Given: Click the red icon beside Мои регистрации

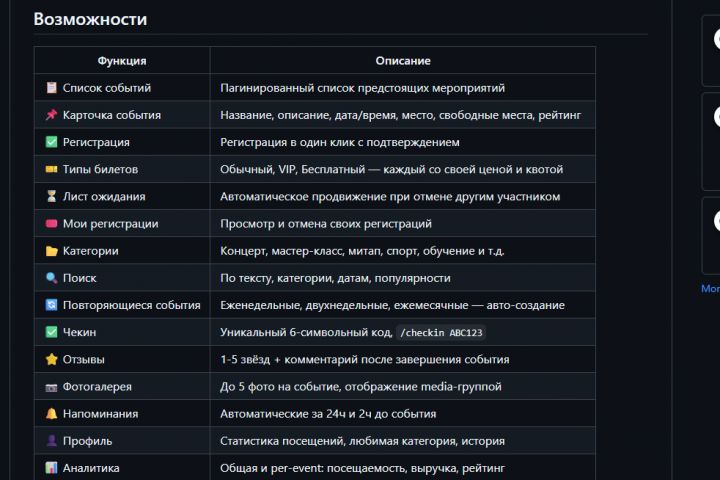Looking at the screenshot, I should coord(51,223).
